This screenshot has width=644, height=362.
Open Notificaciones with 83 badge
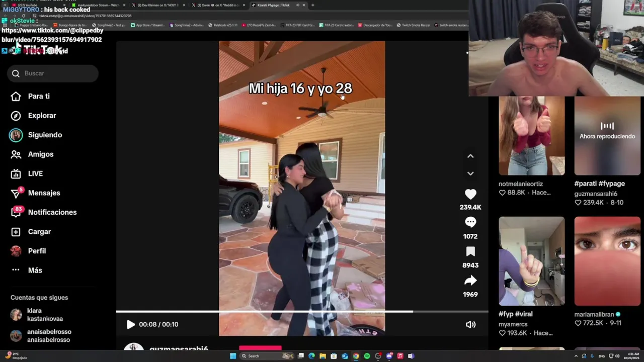tap(44, 212)
